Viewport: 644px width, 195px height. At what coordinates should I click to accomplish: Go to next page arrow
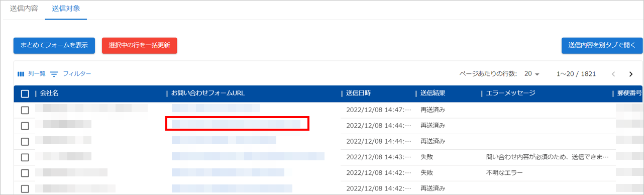pos(631,74)
